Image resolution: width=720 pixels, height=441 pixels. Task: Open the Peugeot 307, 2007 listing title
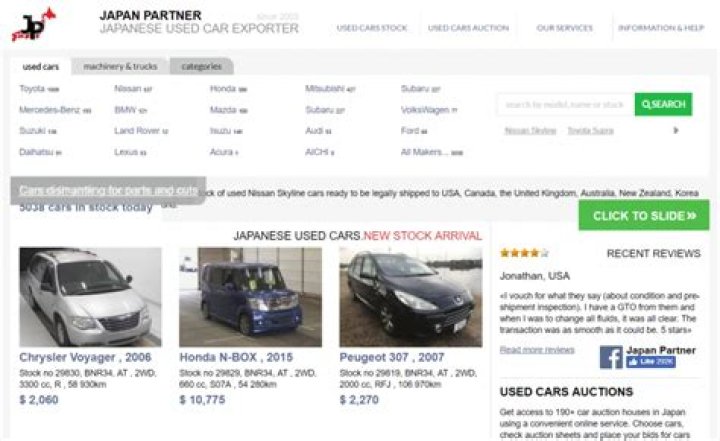pos(392,357)
